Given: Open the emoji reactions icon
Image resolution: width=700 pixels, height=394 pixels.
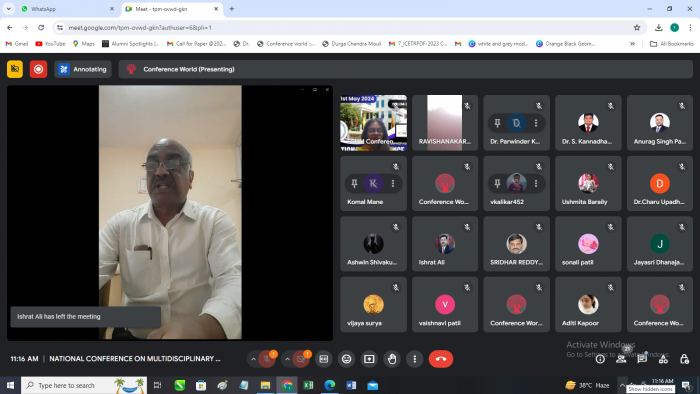Looking at the screenshot, I should (x=346, y=359).
